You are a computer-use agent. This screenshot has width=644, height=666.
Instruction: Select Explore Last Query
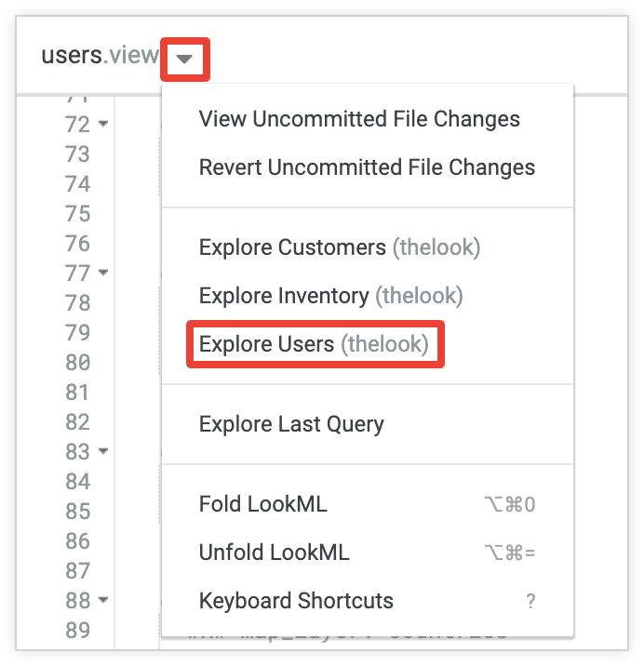[x=291, y=424]
